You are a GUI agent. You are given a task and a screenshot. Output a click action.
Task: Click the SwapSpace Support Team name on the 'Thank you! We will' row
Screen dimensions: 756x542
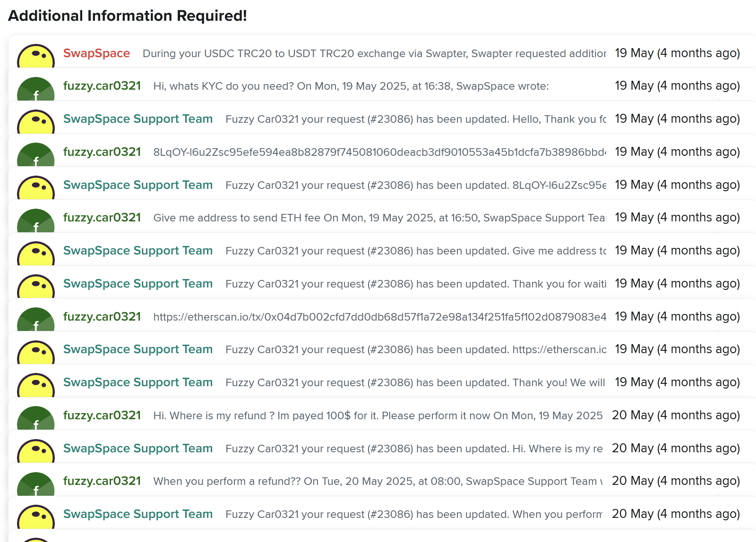click(x=138, y=382)
